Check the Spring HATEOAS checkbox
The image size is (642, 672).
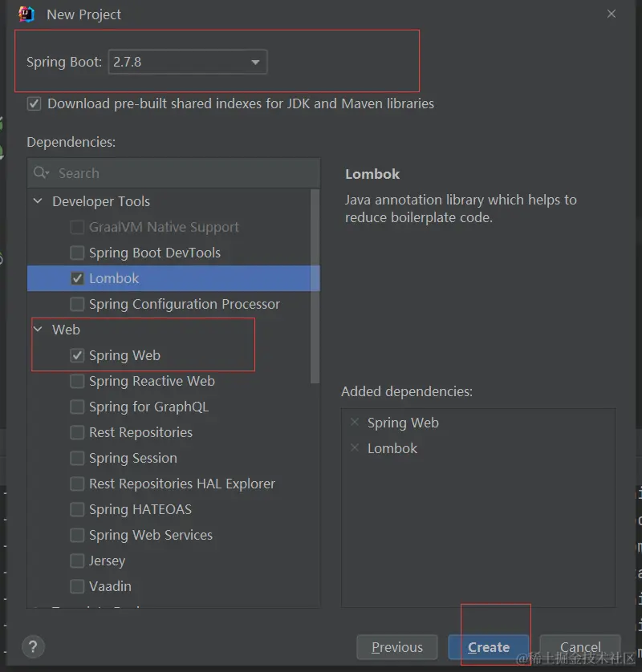point(77,509)
